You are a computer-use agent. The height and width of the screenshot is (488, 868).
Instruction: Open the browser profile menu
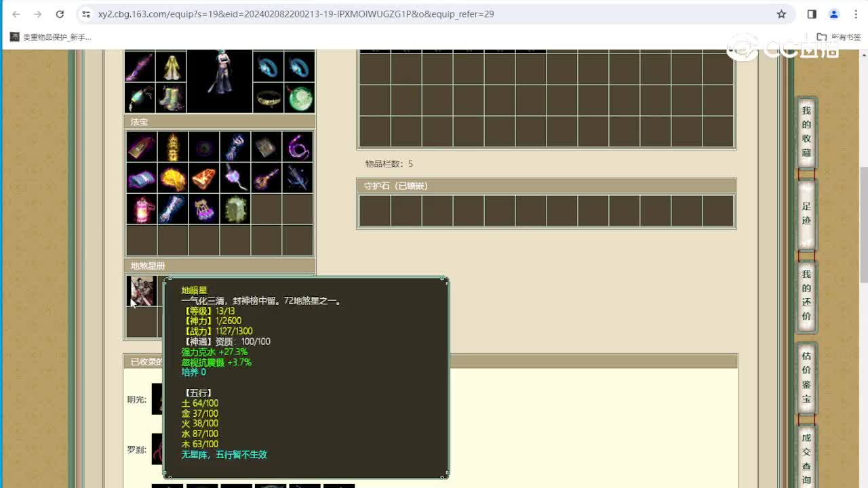834,14
